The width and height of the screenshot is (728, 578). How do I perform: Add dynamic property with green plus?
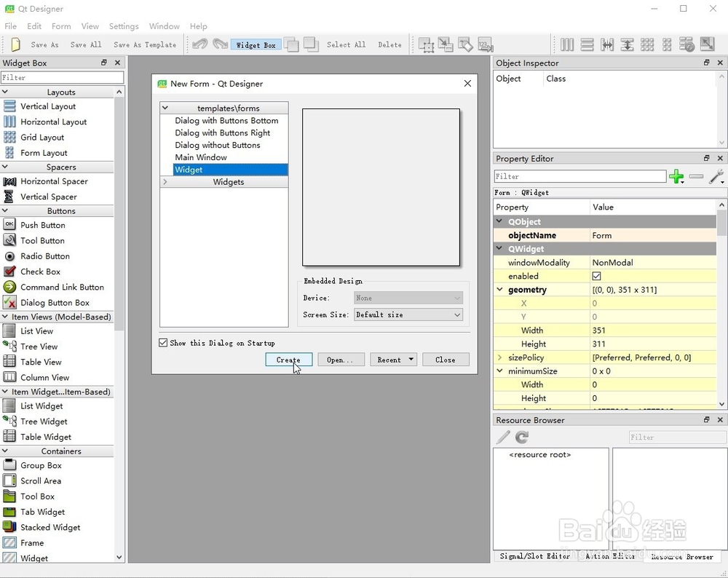676,176
